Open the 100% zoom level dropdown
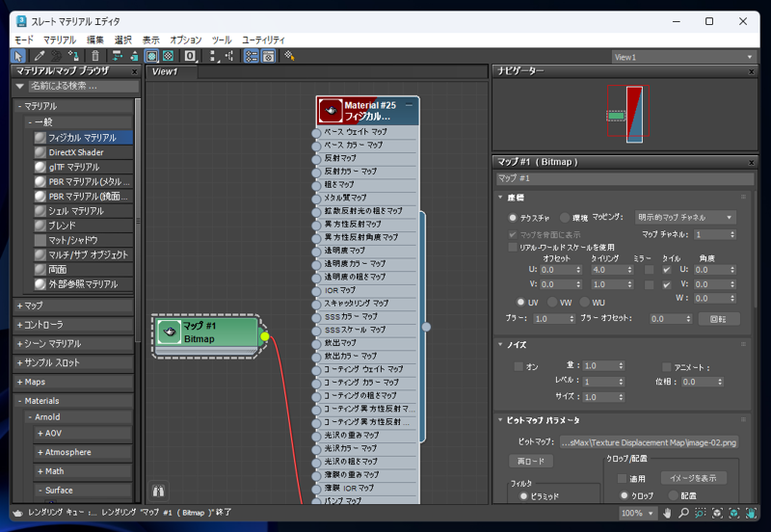 638,513
